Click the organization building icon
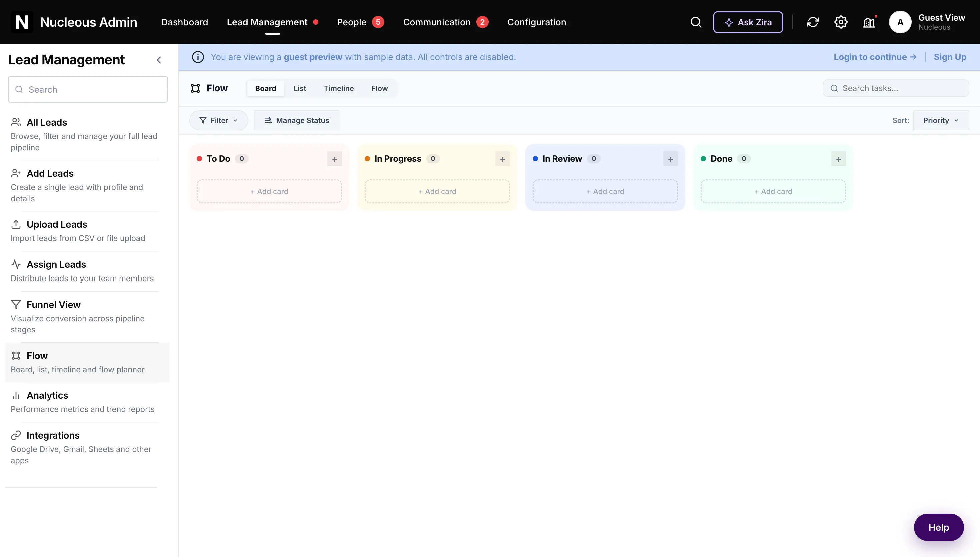The width and height of the screenshot is (980, 557). (x=869, y=22)
